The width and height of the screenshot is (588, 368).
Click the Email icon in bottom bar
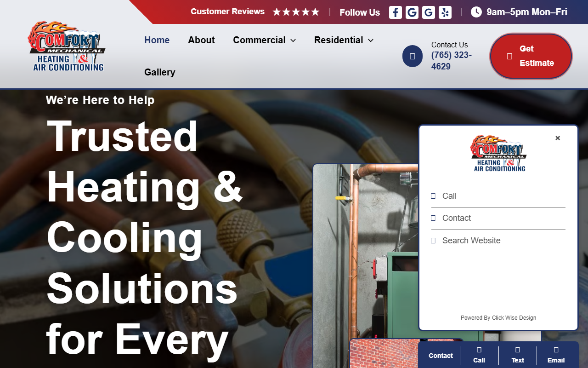[x=556, y=350]
